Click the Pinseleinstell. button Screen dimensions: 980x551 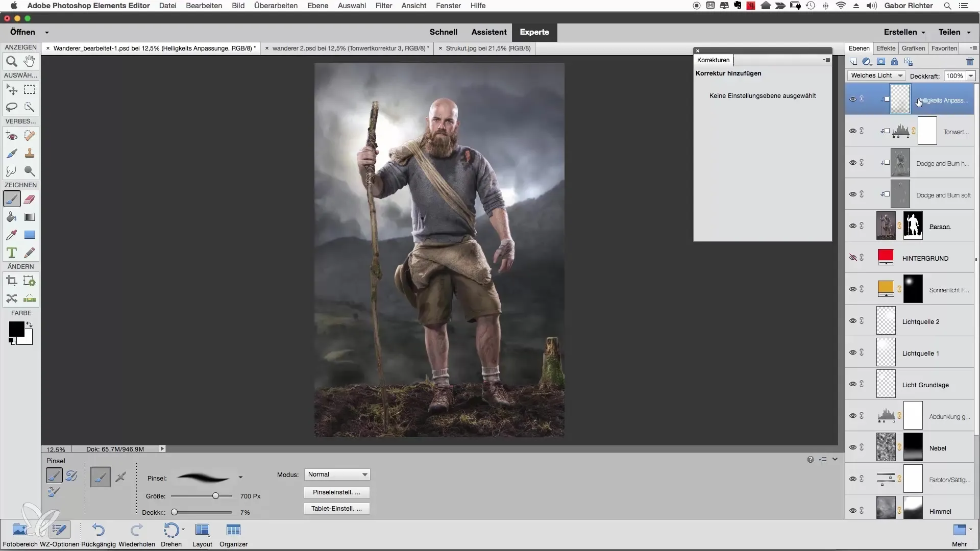336,492
